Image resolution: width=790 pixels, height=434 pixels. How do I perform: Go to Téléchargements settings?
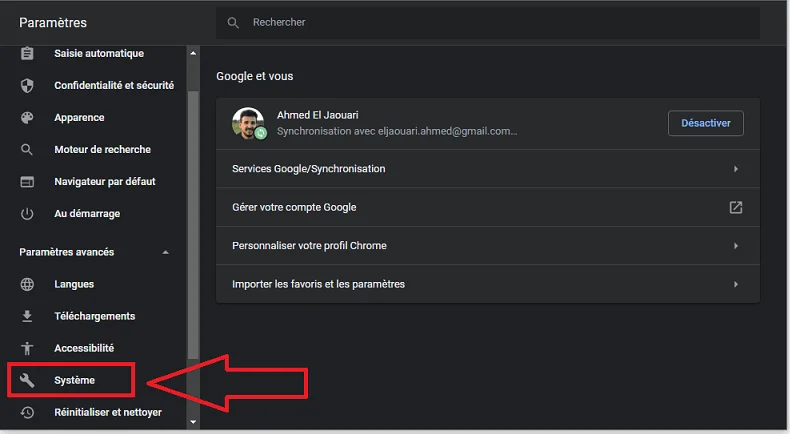[95, 316]
